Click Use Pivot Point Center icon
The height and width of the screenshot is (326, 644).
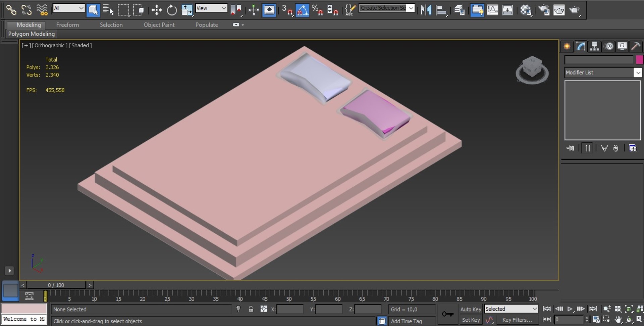pyautogui.click(x=236, y=10)
